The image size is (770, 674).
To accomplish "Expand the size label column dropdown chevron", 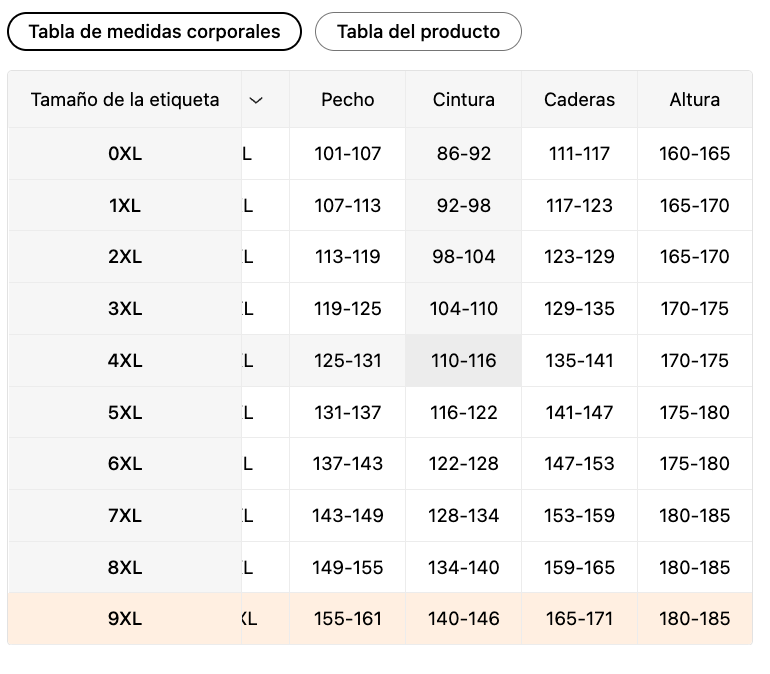I will 256,100.
